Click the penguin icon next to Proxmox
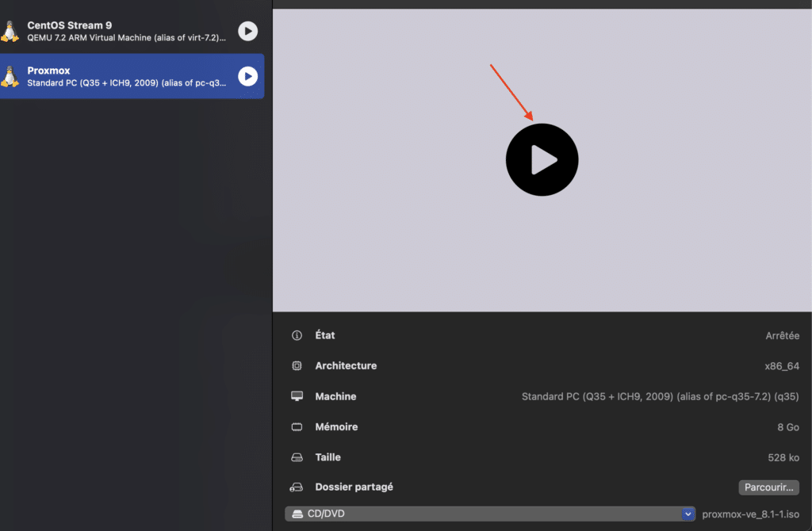Screen dimensions: 812x531 tap(10, 76)
